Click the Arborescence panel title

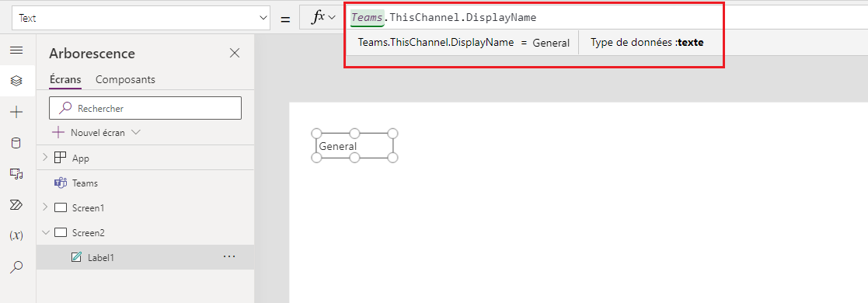[x=92, y=53]
